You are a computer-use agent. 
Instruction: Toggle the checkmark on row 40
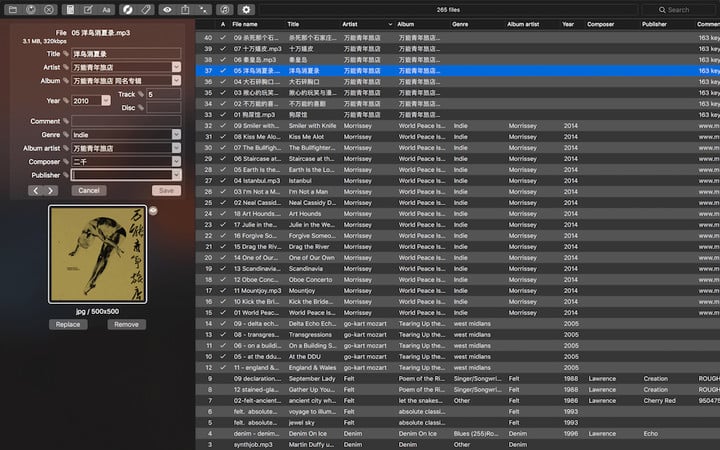(223, 38)
